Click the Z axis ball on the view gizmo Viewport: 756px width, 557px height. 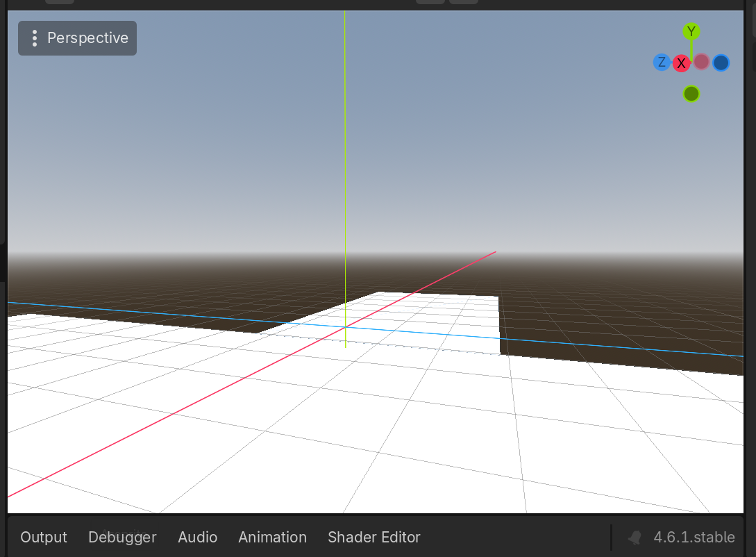[661, 63]
